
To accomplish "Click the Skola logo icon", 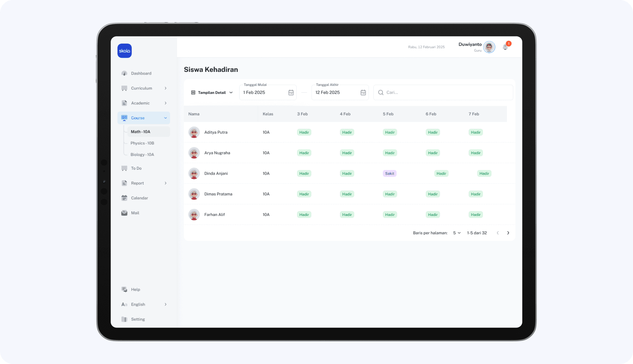I will [124, 51].
